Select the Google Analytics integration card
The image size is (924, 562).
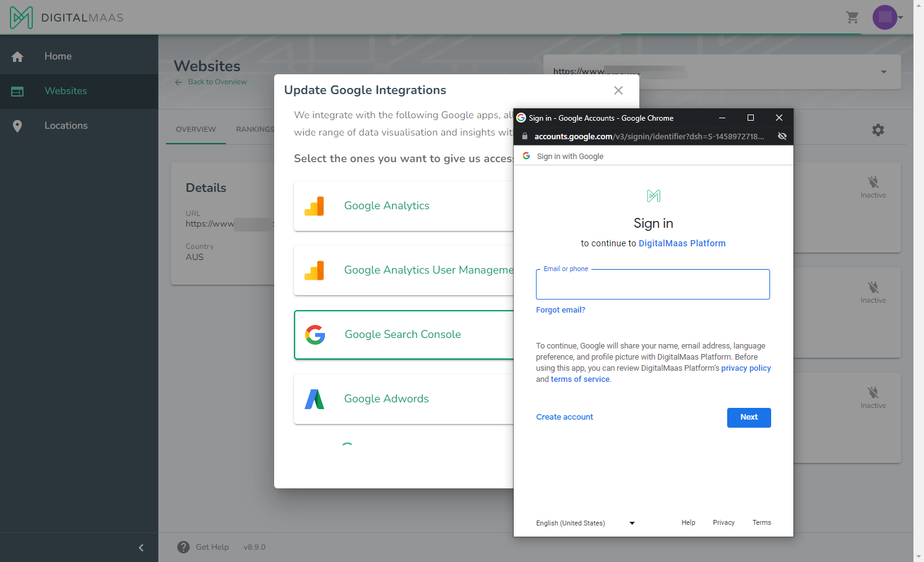click(404, 206)
